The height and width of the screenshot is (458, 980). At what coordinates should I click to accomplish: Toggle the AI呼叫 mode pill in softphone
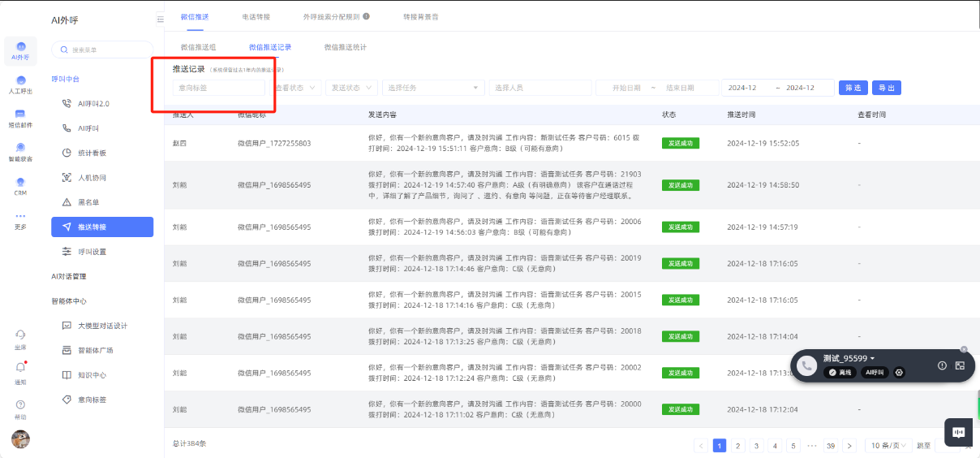(x=875, y=373)
